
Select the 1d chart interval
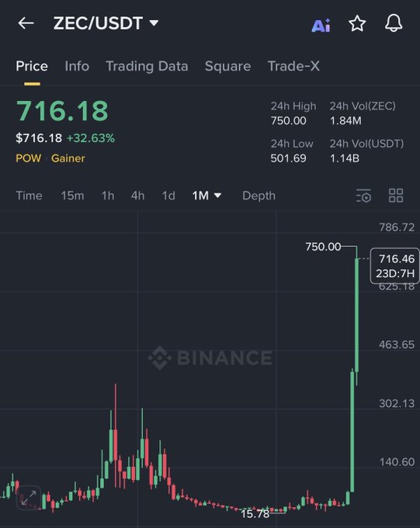(168, 196)
